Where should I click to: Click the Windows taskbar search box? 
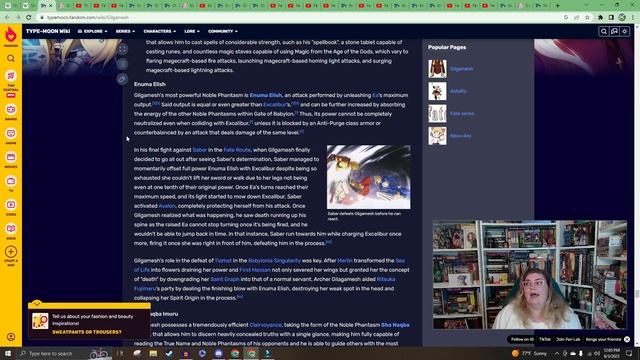[x=63, y=353]
